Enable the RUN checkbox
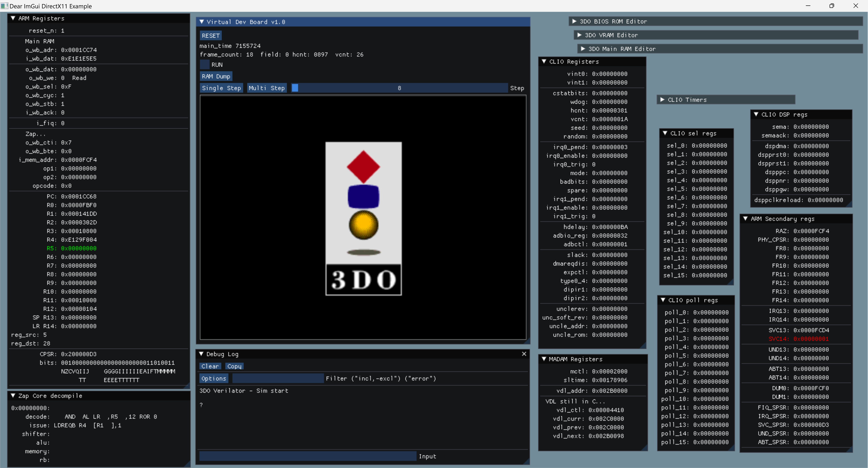 205,64
